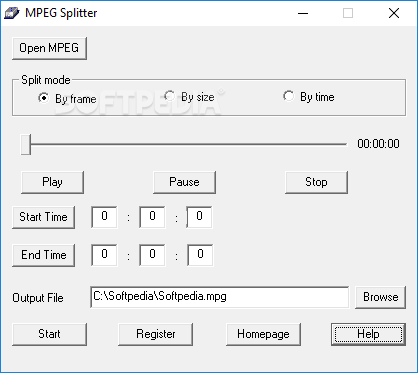Minimize the MPEG Splitter window
Screen dimensions: 418x373
[303, 13]
